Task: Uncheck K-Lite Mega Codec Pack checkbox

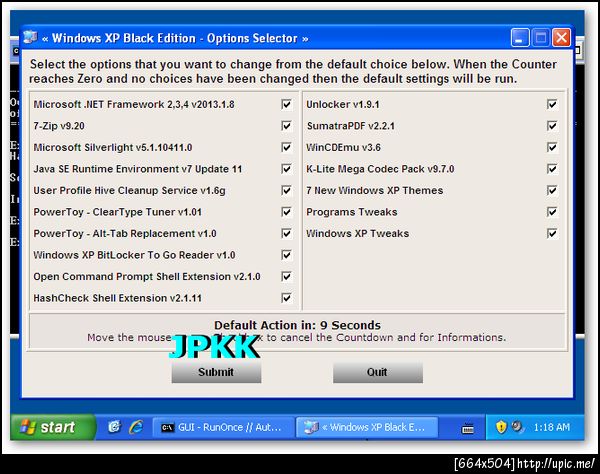Action: click(x=552, y=169)
